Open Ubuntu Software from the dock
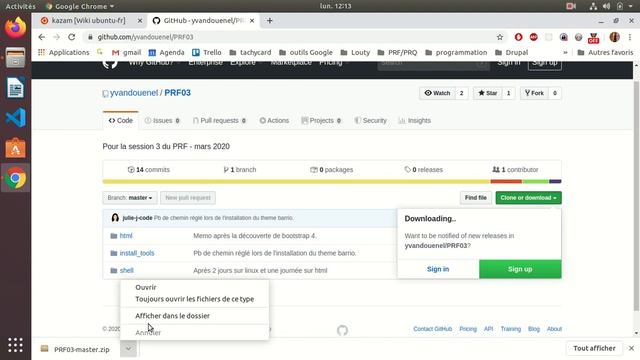Viewport: 640px width, 360px height. [16, 148]
